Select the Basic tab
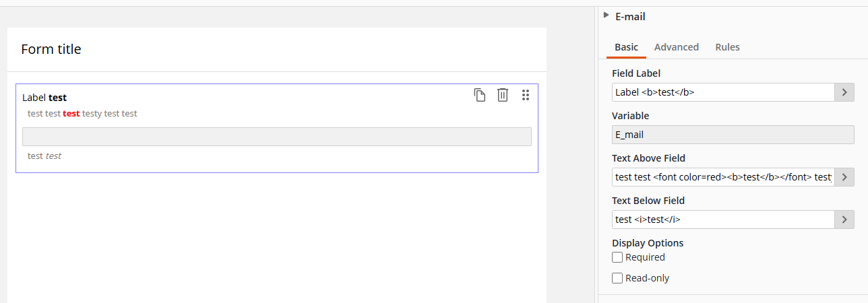The image size is (868, 303). click(626, 47)
